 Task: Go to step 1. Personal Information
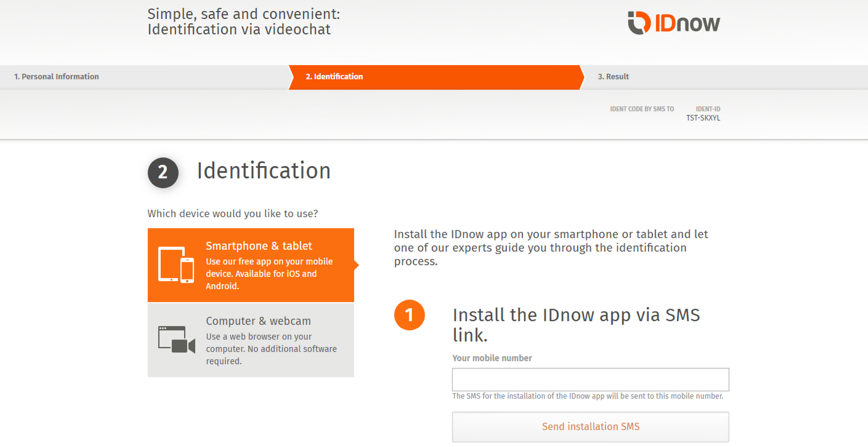coord(56,77)
